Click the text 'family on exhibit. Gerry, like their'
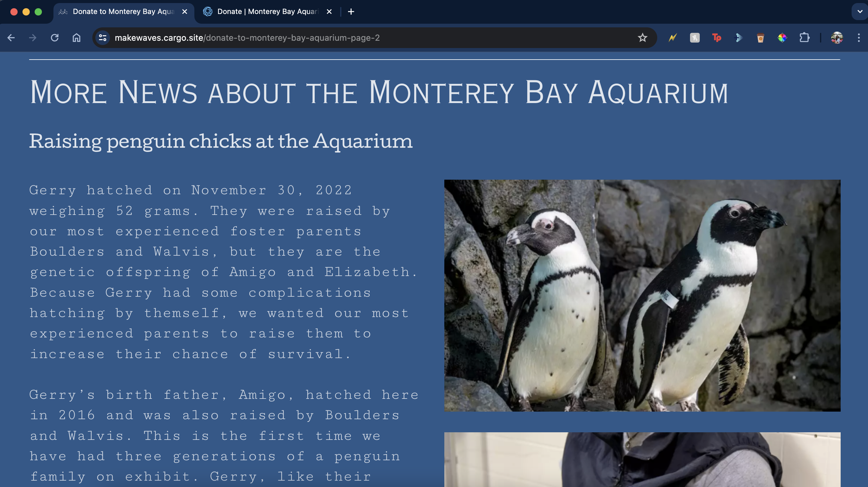The height and width of the screenshot is (487, 868). (200, 477)
